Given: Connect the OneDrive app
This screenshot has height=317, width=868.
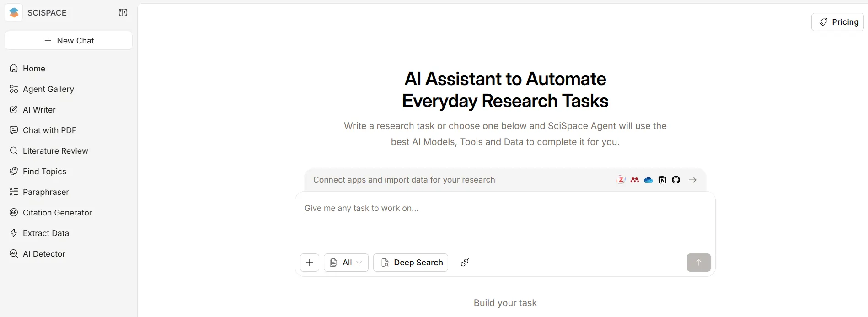Looking at the screenshot, I should [x=648, y=180].
